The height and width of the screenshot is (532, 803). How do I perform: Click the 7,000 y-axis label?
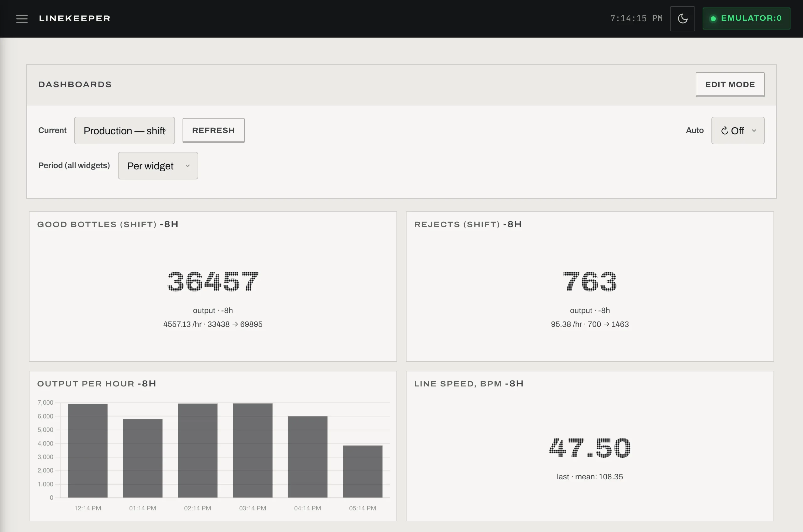pos(45,403)
